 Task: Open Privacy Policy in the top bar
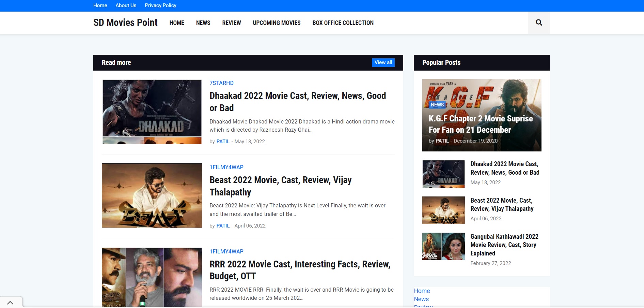(x=160, y=5)
